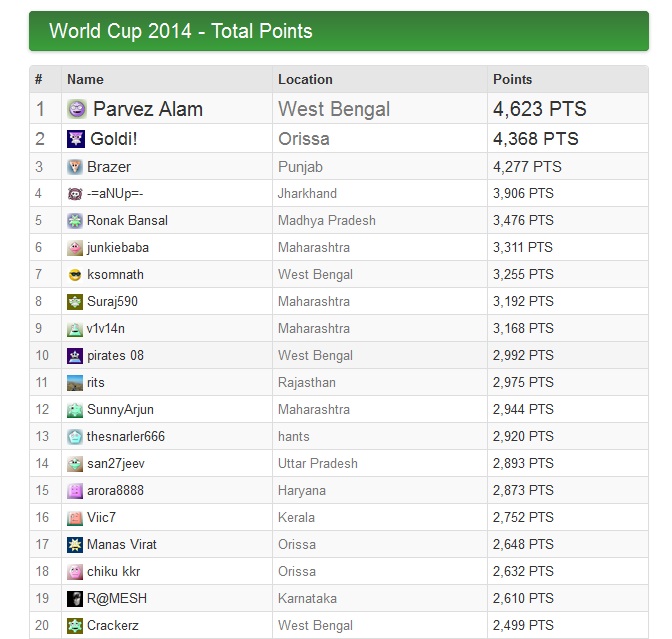This screenshot has height=639, width=672.
Task: Click the junkiebaba avatar icon
Action: click(75, 247)
